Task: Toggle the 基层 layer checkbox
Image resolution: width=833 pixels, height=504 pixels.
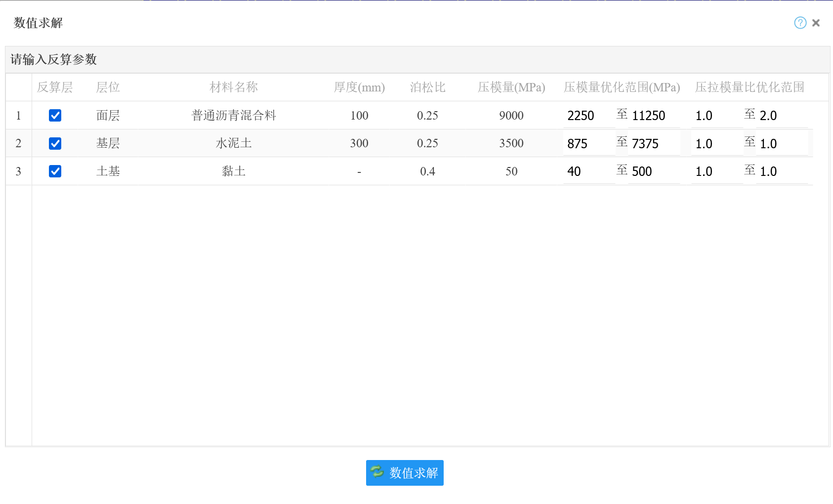Action: 55,143
